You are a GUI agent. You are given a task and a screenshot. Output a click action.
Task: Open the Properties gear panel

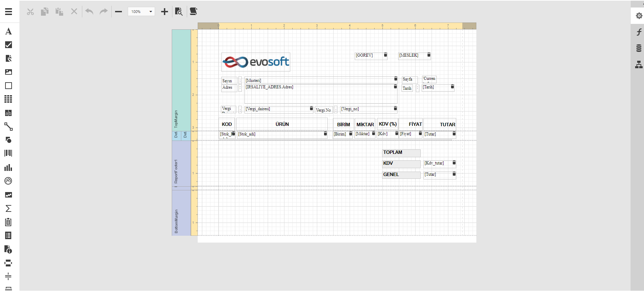(639, 16)
